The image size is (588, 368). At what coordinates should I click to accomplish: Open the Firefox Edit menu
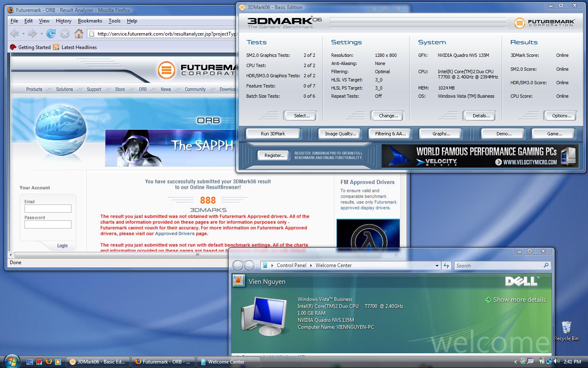pos(29,21)
